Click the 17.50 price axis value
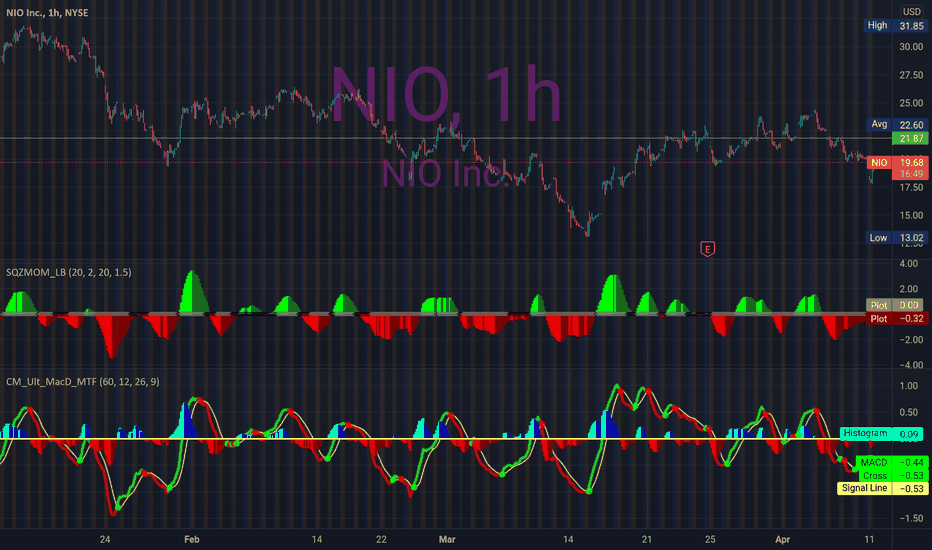 click(x=911, y=187)
